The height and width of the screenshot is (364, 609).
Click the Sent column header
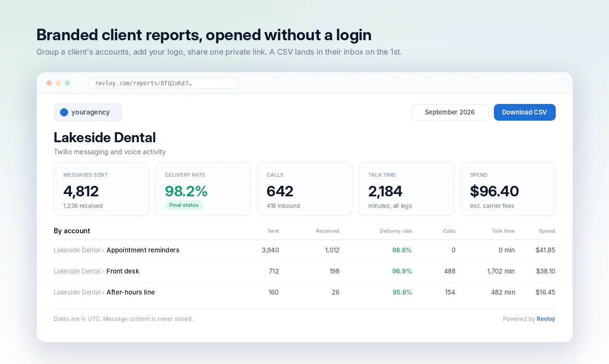click(x=273, y=231)
